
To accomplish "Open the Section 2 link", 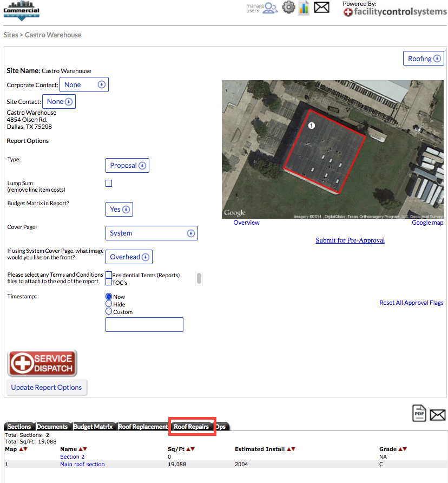I will 72,456.
